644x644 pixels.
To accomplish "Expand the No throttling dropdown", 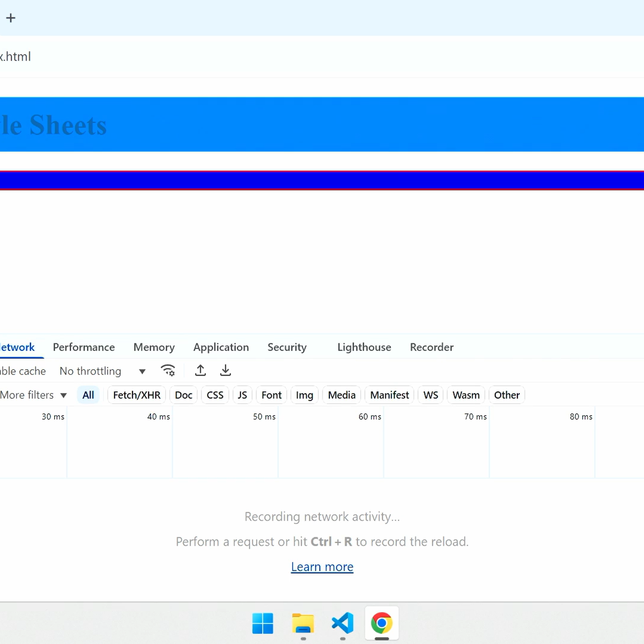I will [102, 371].
